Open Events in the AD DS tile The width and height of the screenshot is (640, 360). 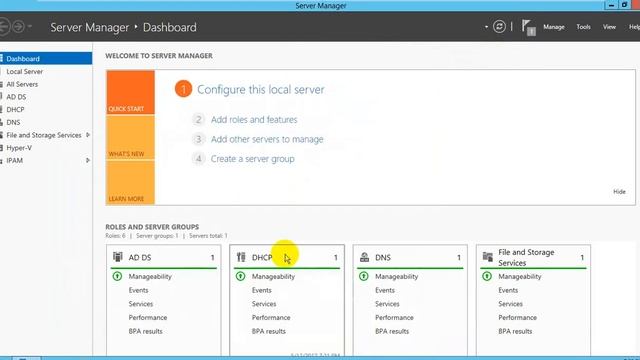[x=138, y=290]
